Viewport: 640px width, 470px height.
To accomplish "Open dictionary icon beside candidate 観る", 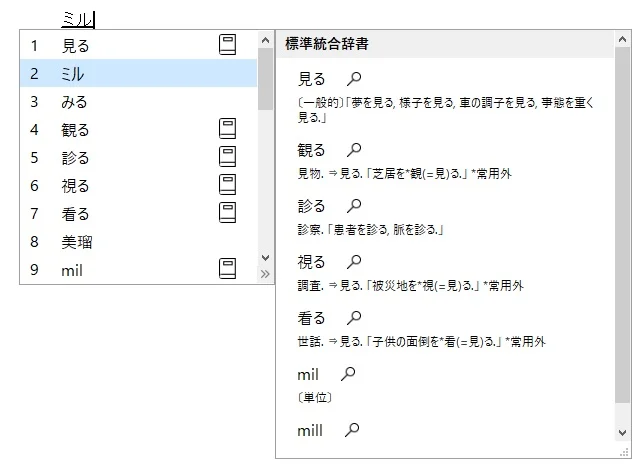I will coord(227,129).
